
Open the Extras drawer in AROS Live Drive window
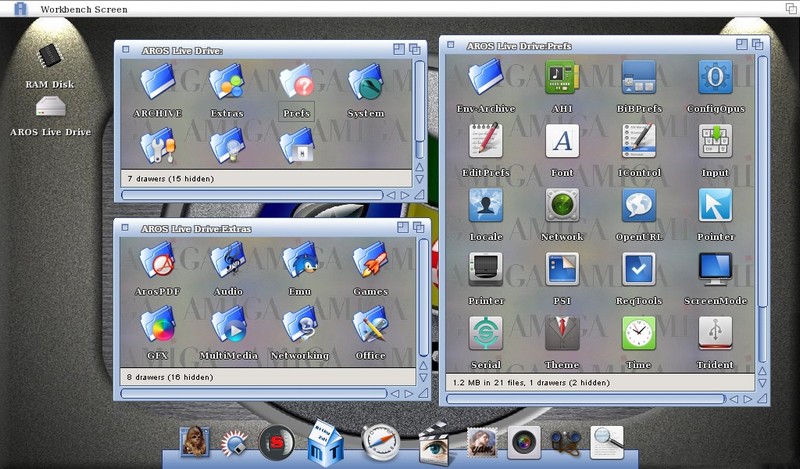227,82
